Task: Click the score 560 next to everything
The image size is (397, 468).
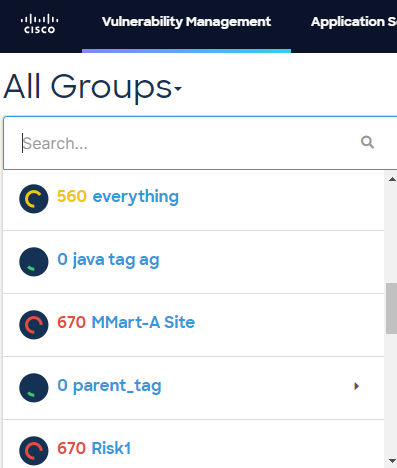Action: pos(72,196)
